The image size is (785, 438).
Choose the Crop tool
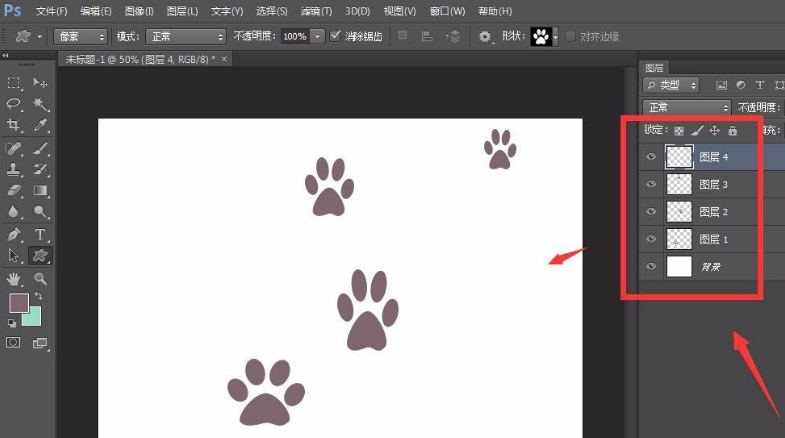[15, 125]
